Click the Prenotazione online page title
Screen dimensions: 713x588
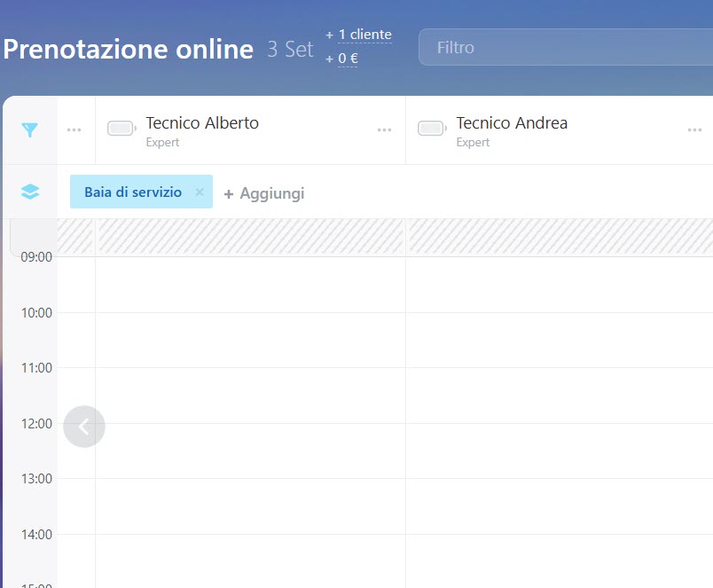pyautogui.click(x=129, y=49)
